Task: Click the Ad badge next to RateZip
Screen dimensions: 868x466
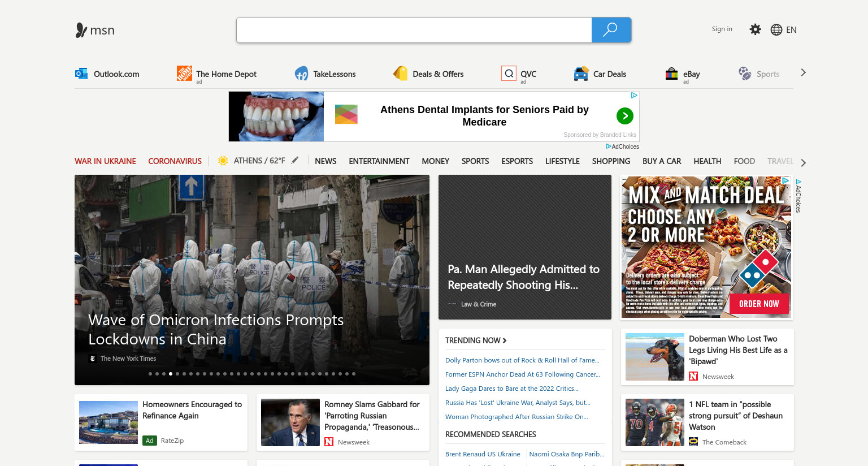Action: (149, 441)
